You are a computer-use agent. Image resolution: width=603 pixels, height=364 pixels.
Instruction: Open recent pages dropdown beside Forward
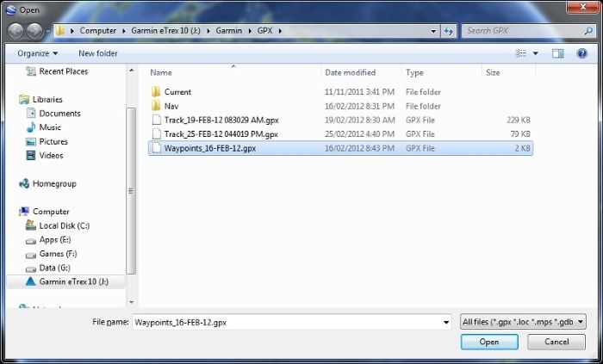47,31
